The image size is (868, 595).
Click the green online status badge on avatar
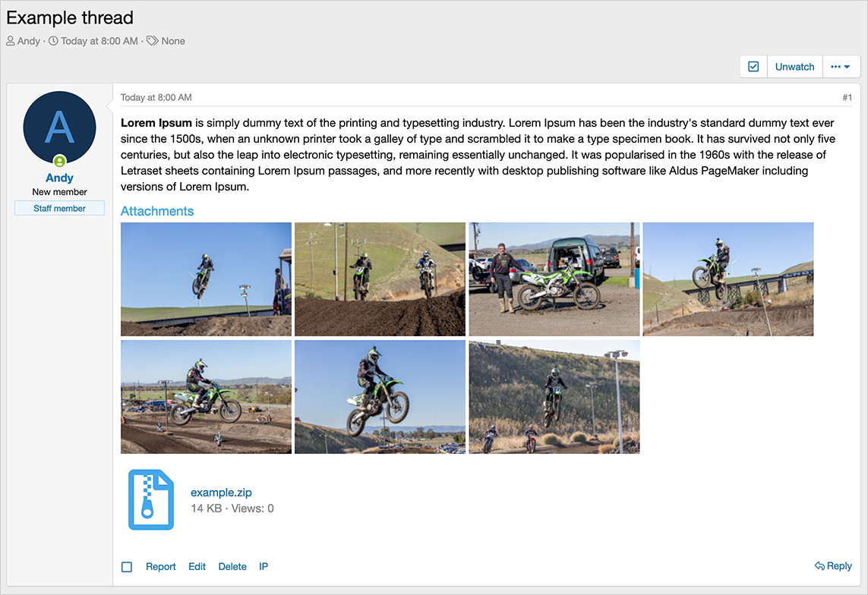coord(60,161)
